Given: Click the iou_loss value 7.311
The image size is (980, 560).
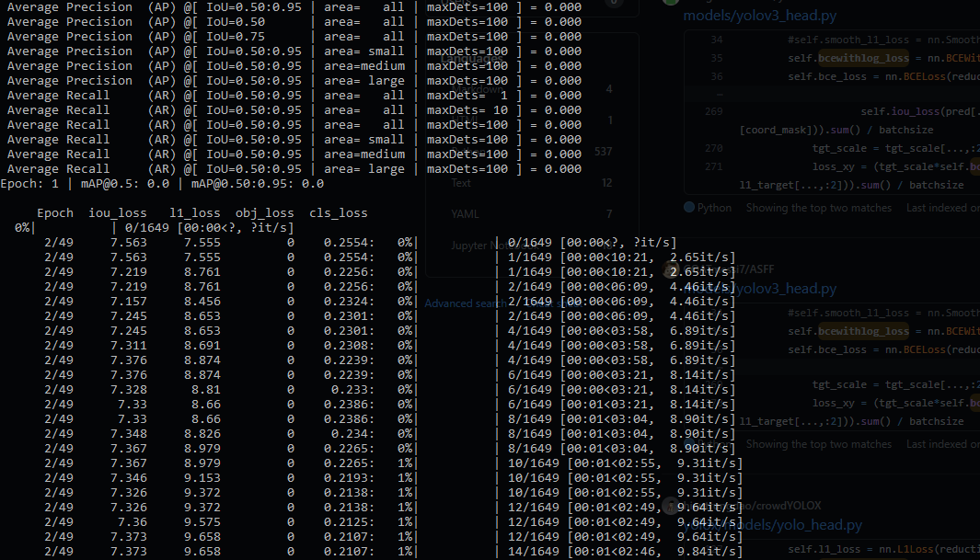Looking at the screenshot, I should point(129,346).
